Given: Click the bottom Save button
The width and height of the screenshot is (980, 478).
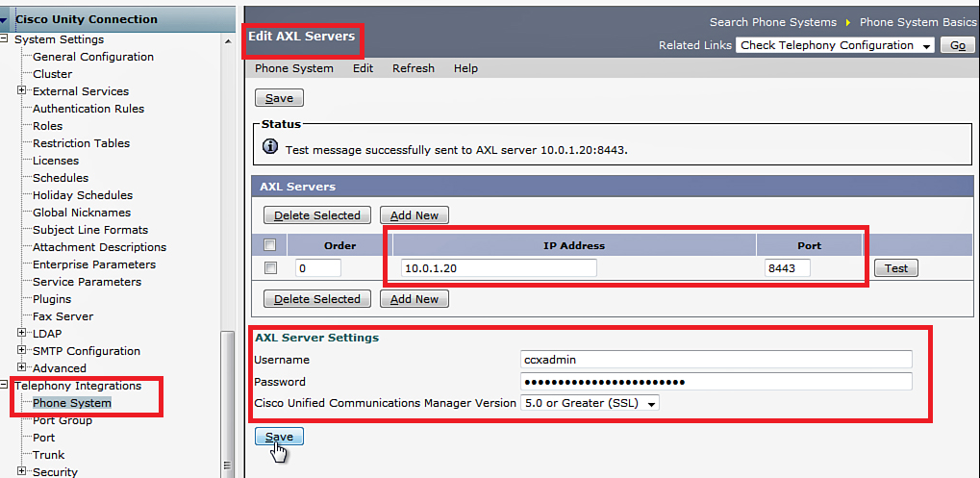Looking at the screenshot, I should coord(279,437).
